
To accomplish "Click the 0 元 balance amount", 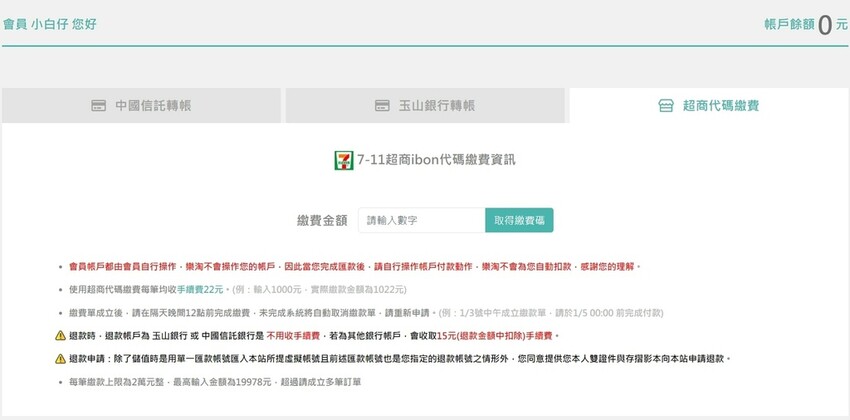I will coord(833,24).
